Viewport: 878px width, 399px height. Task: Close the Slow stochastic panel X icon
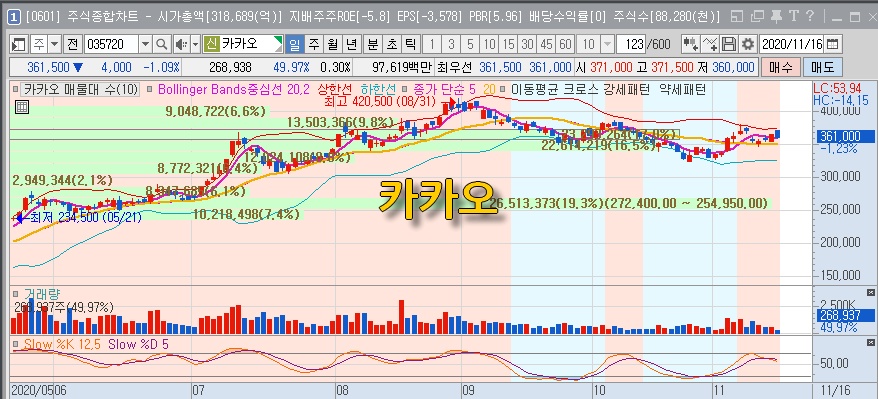click(x=871, y=342)
